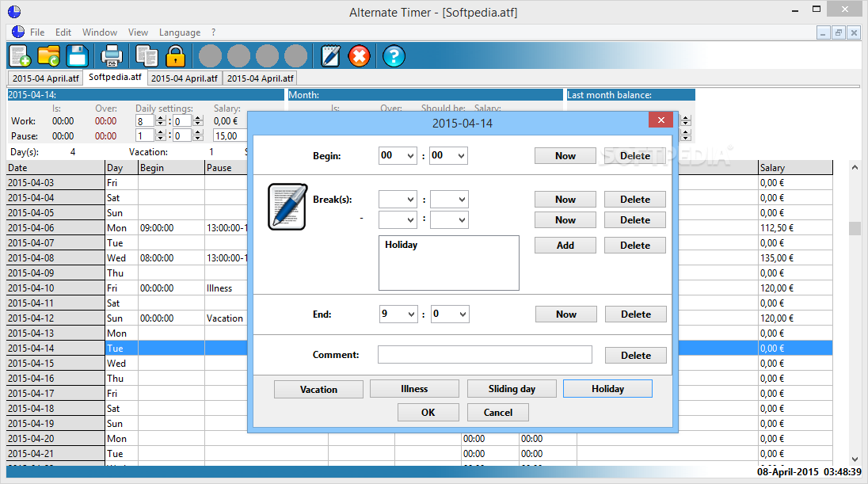Open the ? help menu
The height and width of the screenshot is (484, 868).
pos(213,32)
